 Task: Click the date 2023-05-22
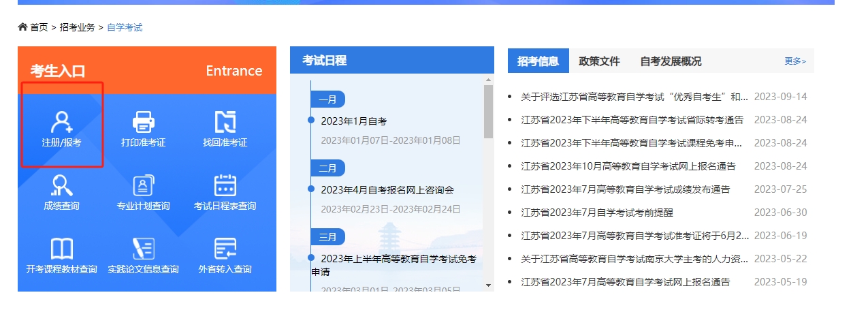pyautogui.click(x=780, y=259)
